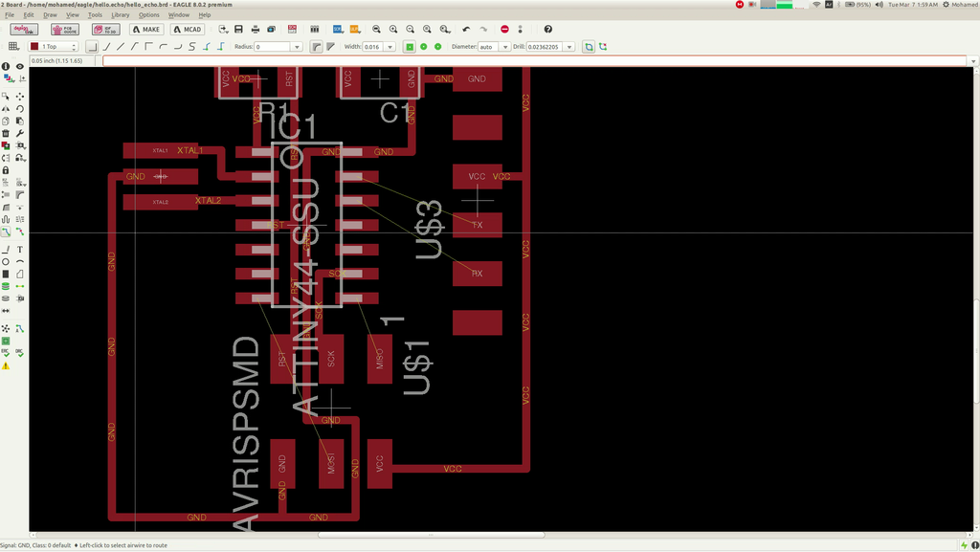The image size is (980, 552).
Task: Select the Mirror tool
Action: tap(6, 109)
